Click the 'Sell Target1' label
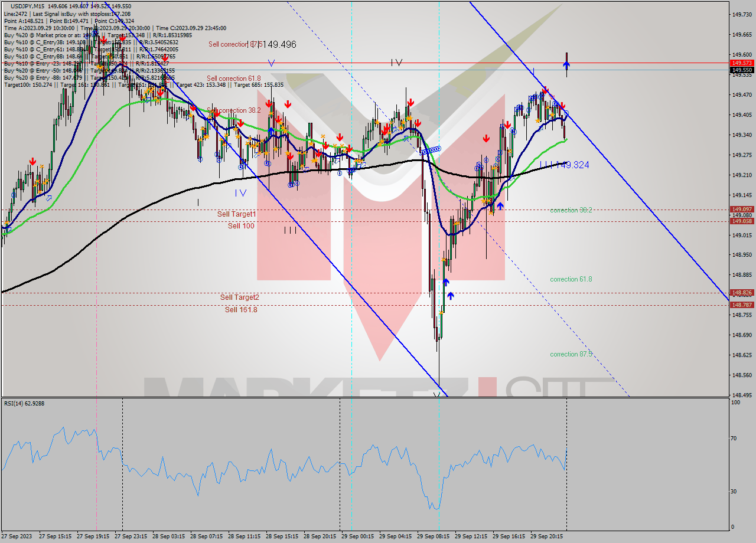Viewport: 756px width, 543px height. pyautogui.click(x=236, y=214)
